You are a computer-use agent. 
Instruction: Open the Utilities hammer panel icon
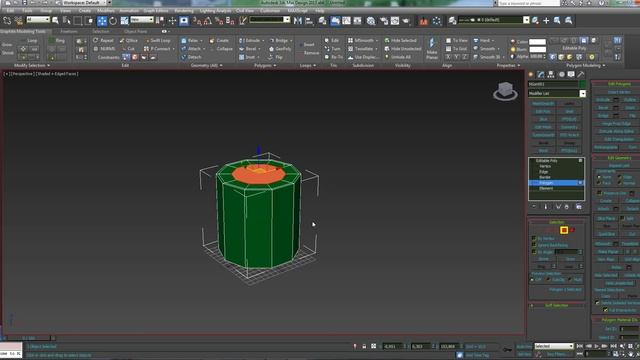click(x=580, y=74)
